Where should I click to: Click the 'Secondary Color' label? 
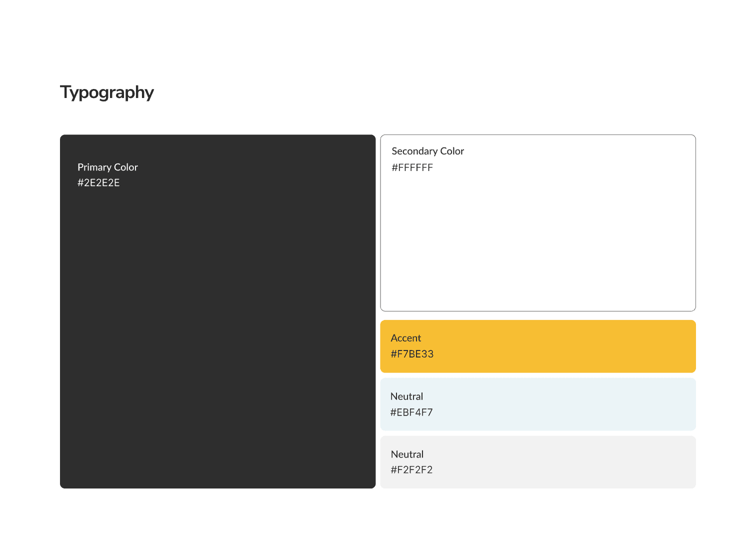(x=428, y=151)
